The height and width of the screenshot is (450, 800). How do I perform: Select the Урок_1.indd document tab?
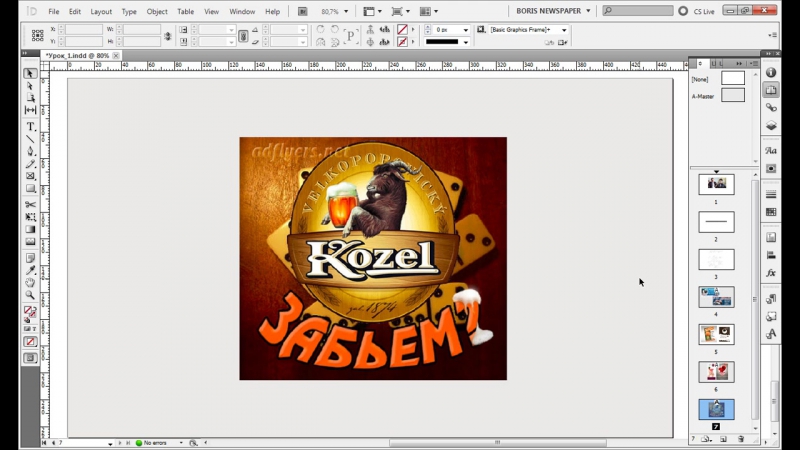(x=77, y=55)
